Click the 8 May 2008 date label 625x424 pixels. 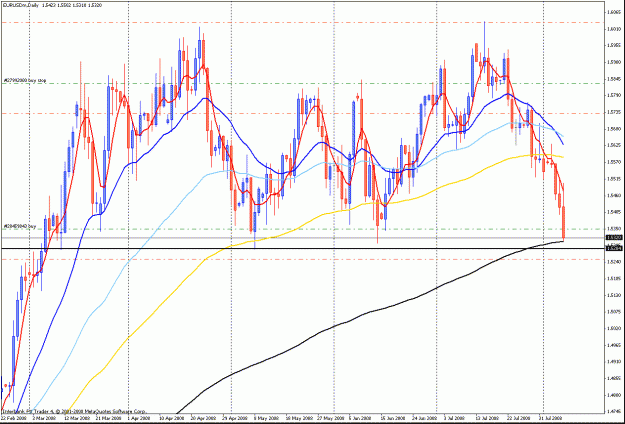[x=264, y=419]
